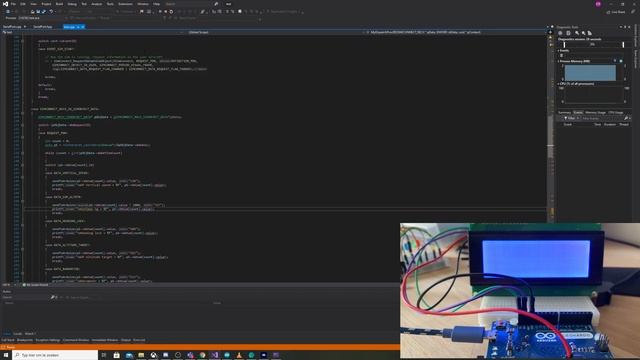Click the Diagnostic Tools settings gear icon
Image resolution: width=640 pixels, height=360 pixels.
point(560,33)
